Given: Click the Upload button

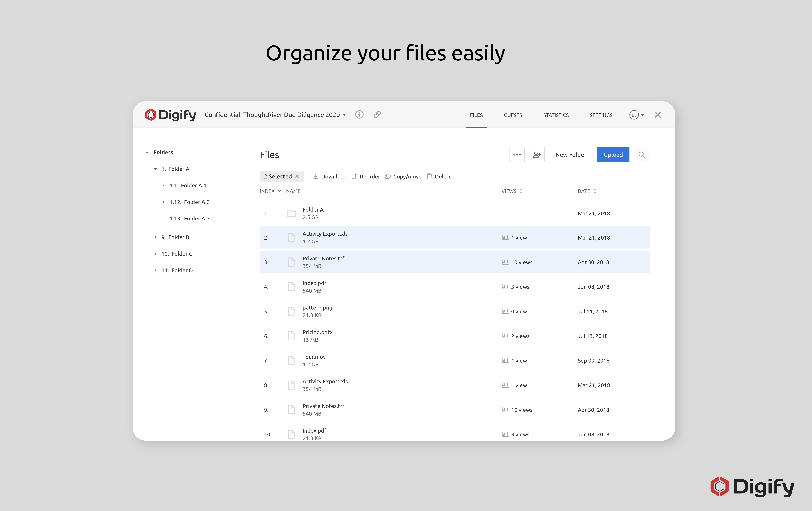Looking at the screenshot, I should [613, 155].
